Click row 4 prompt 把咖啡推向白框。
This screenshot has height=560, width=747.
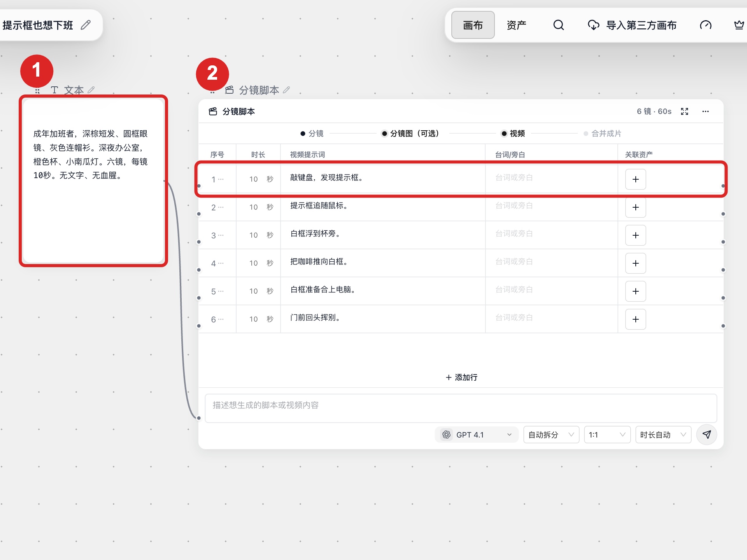click(x=319, y=262)
